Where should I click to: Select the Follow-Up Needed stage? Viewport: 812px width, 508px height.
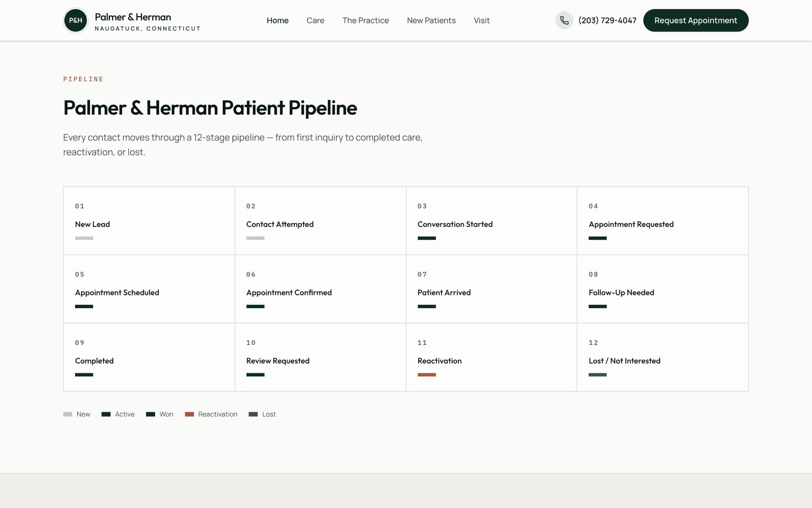click(663, 289)
